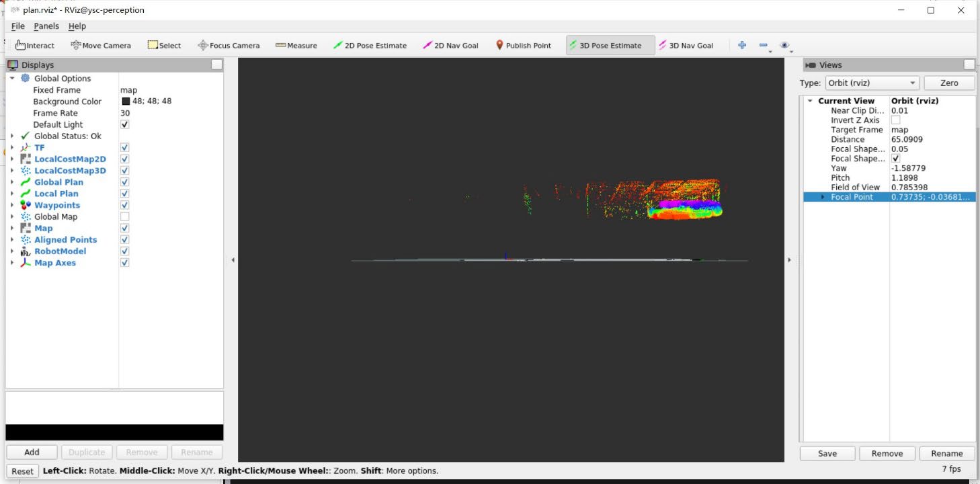Expand the Global Status: Ok node
Viewport: 980px width, 484px height.
[12, 136]
